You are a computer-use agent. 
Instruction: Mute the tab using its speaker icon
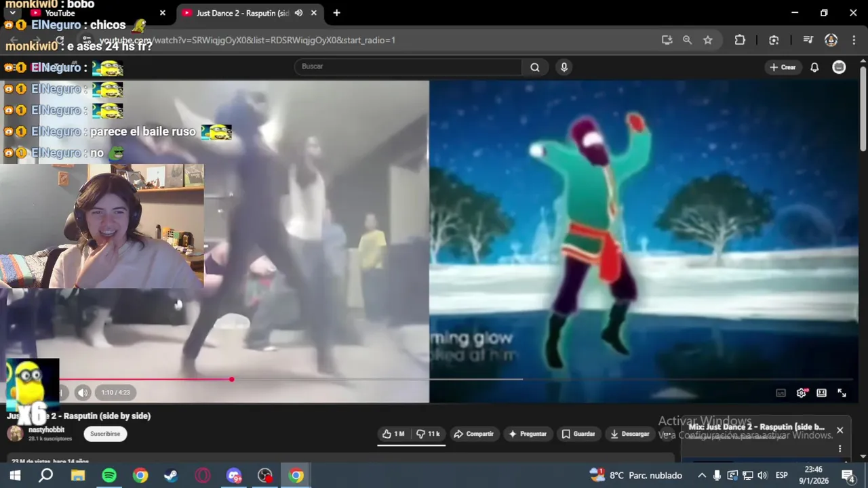click(298, 13)
